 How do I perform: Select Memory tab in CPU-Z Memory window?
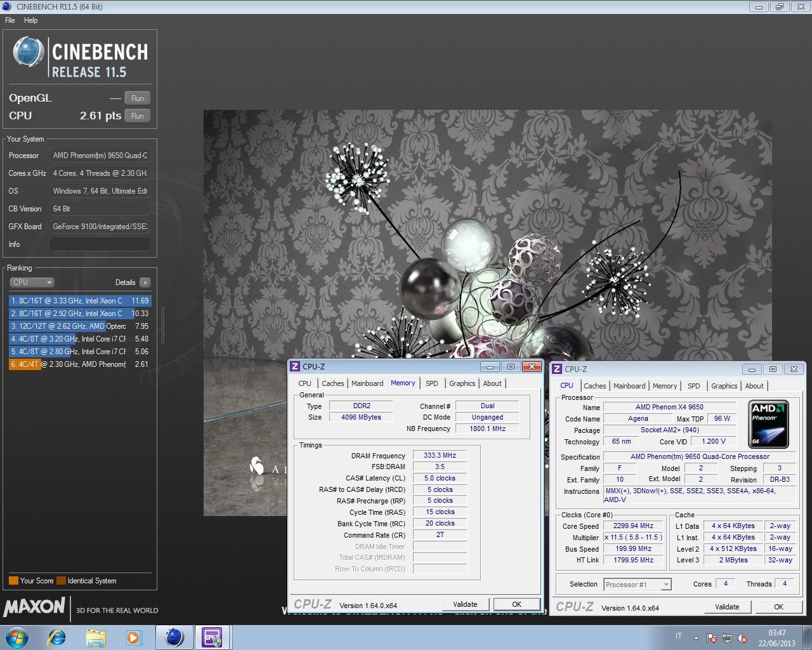pyautogui.click(x=403, y=383)
